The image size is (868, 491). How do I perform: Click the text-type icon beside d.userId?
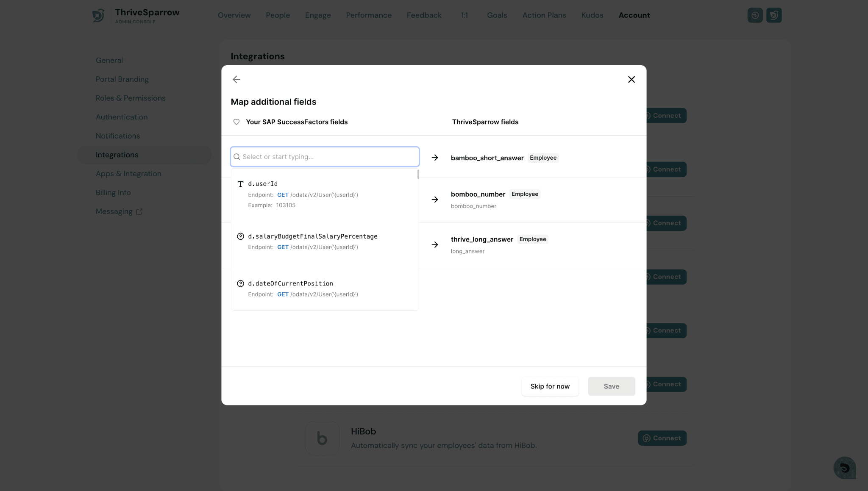click(x=240, y=184)
